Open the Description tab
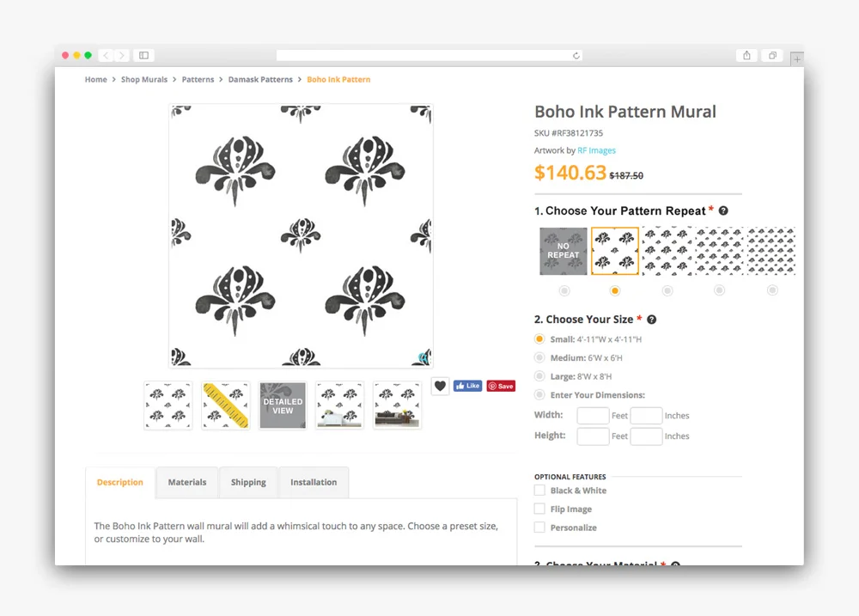 [x=120, y=482]
